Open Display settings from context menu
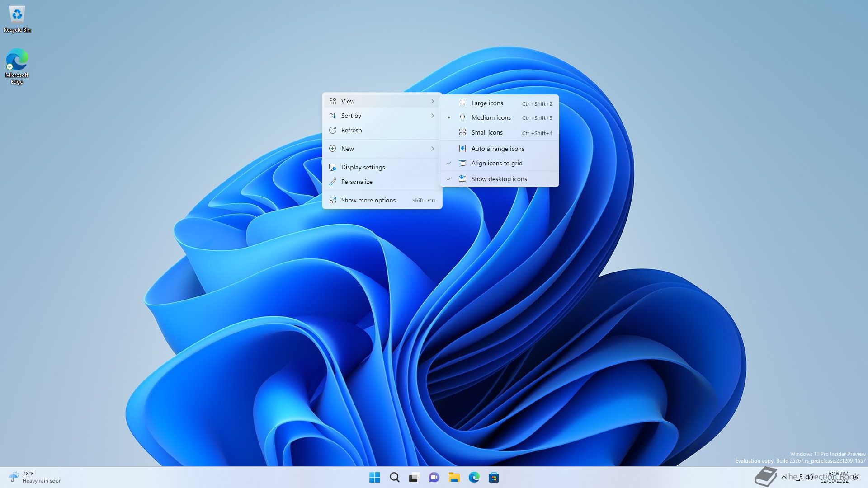Viewport: 868px width, 488px height. (363, 167)
